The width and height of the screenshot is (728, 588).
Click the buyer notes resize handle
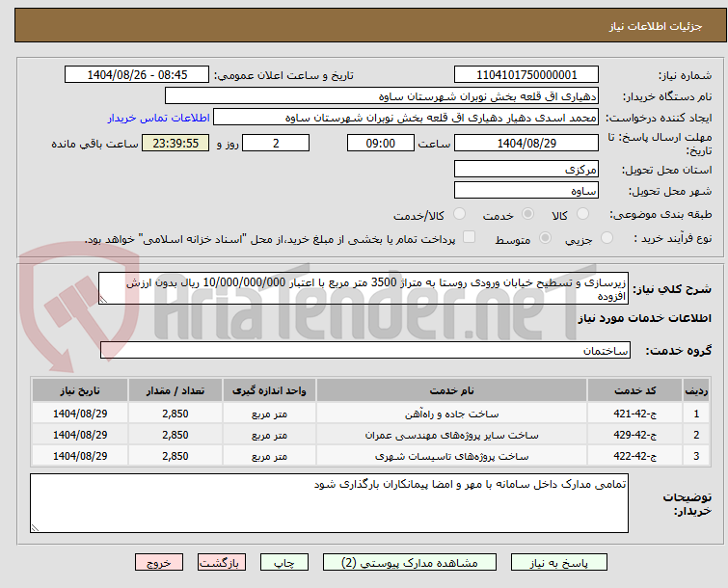[35, 527]
